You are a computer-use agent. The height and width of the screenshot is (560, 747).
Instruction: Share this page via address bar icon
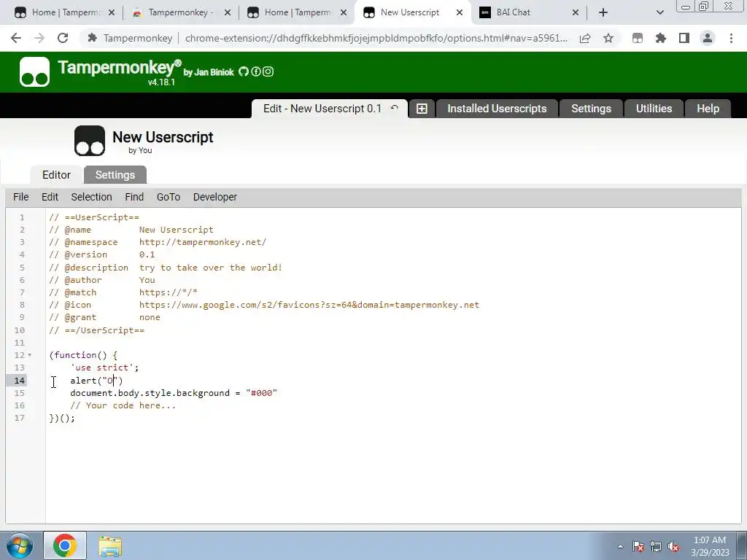585,38
